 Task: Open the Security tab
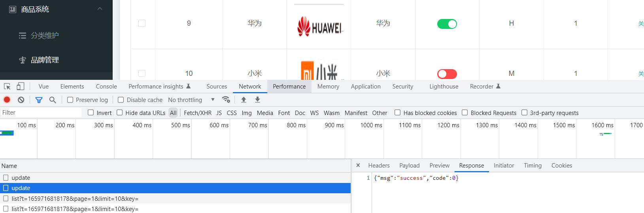pyautogui.click(x=402, y=87)
